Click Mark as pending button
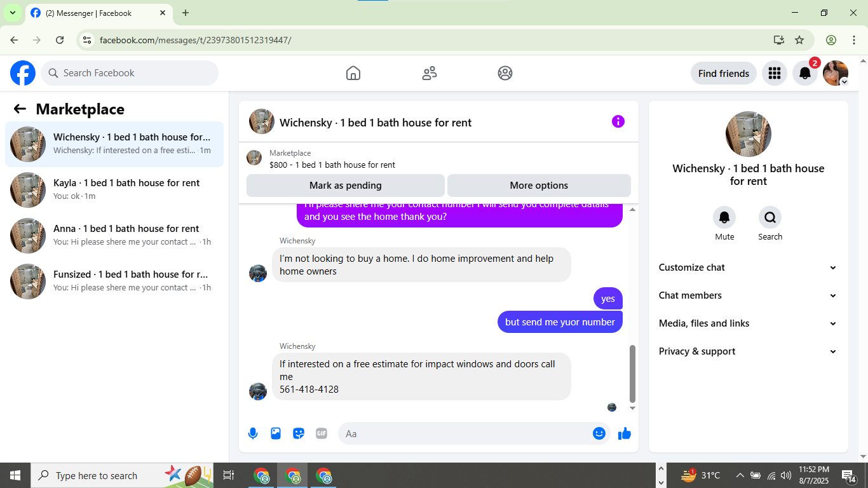868x488 pixels. coord(346,186)
